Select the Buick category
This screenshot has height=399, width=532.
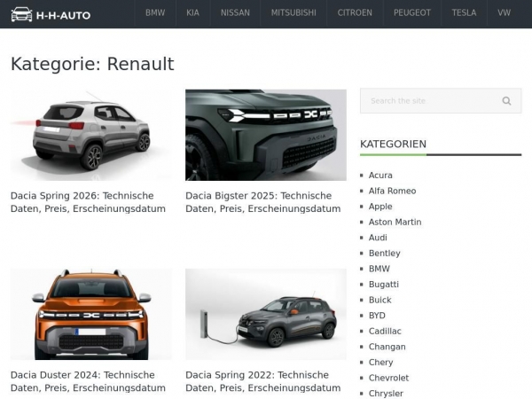[x=380, y=301]
